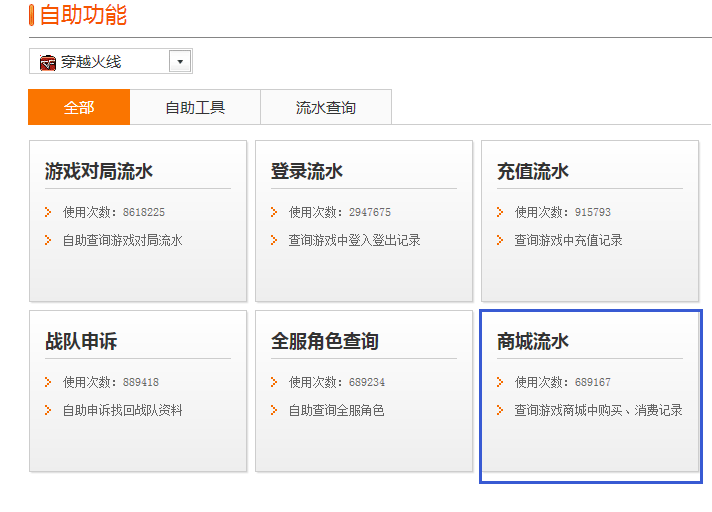Switch to the 自助工具 tab
712x512 pixels.
pos(195,108)
